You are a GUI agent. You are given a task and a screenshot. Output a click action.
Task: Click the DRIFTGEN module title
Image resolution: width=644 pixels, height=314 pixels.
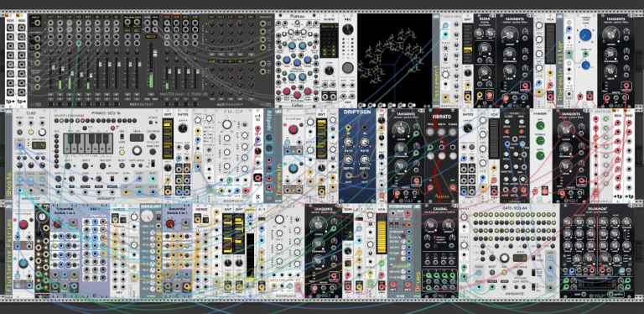(x=356, y=113)
